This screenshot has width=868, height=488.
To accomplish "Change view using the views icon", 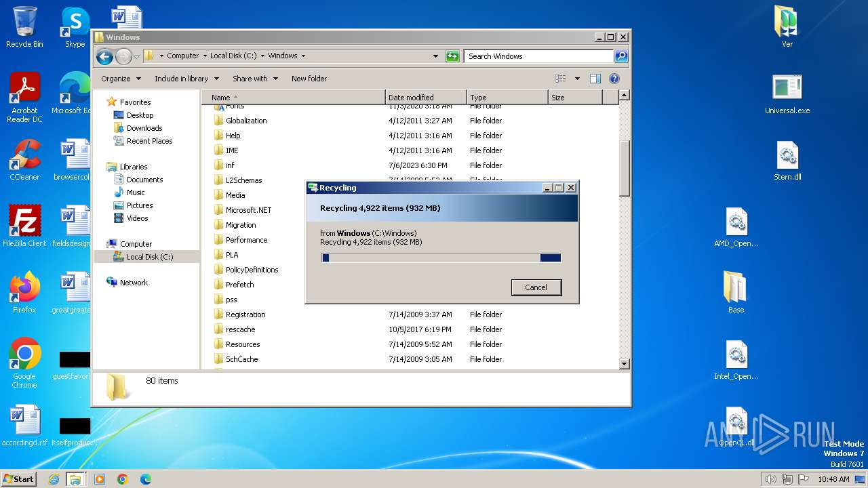I will [x=561, y=79].
